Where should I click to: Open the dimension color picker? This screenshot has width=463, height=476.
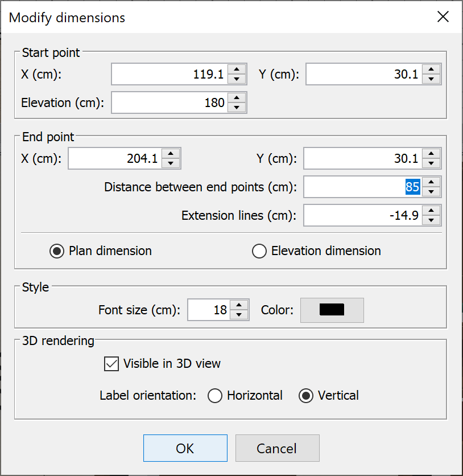332,310
